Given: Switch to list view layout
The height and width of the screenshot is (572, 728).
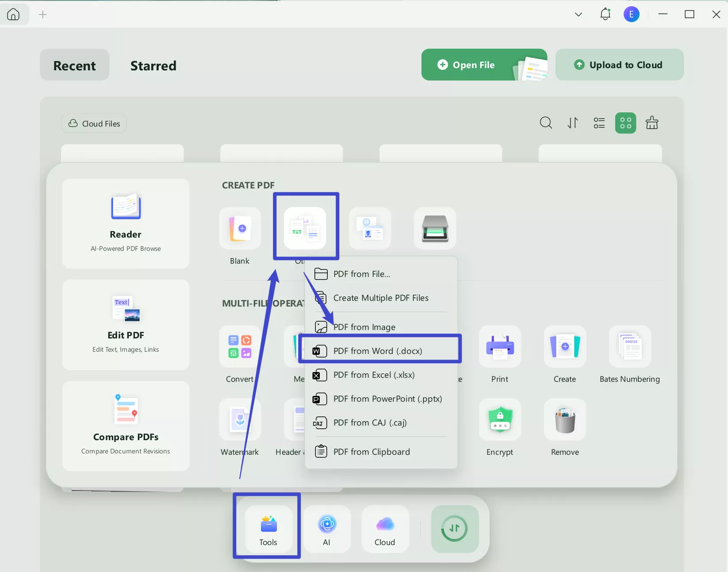Looking at the screenshot, I should pyautogui.click(x=599, y=123).
